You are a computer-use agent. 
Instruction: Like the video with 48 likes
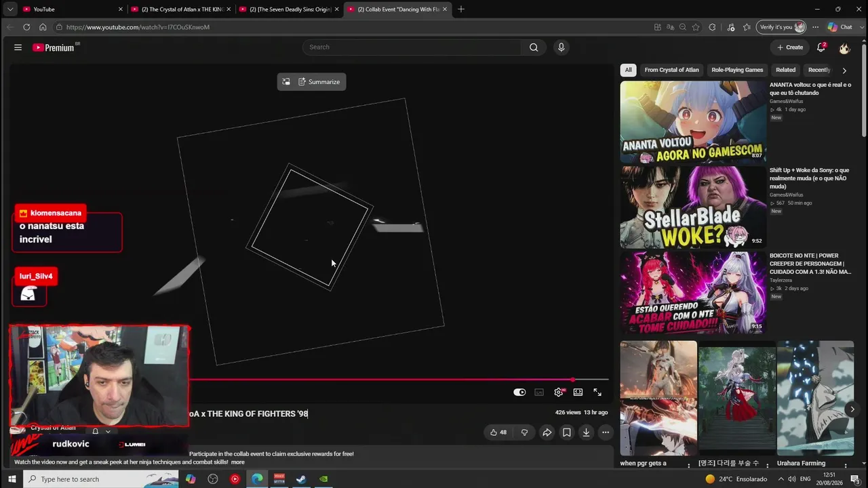[x=498, y=432]
